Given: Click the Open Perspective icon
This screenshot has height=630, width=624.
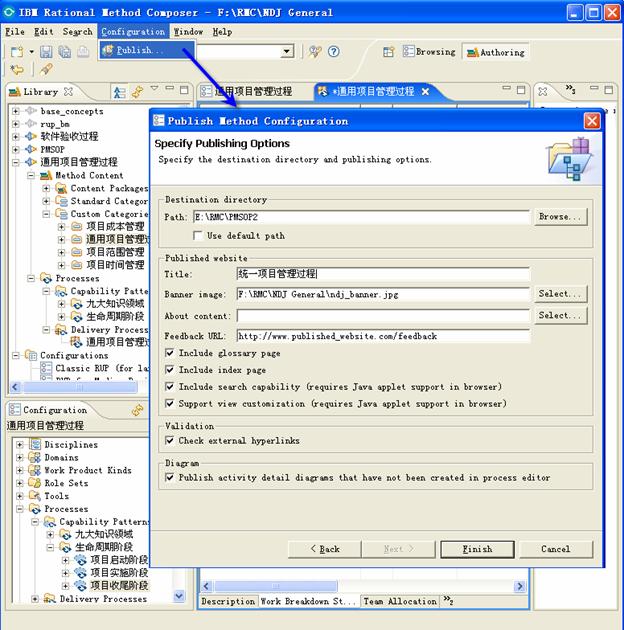Looking at the screenshot, I should pyautogui.click(x=389, y=52).
